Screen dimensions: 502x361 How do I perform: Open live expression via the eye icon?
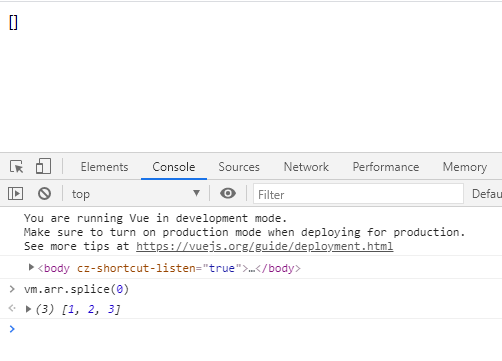click(x=228, y=193)
